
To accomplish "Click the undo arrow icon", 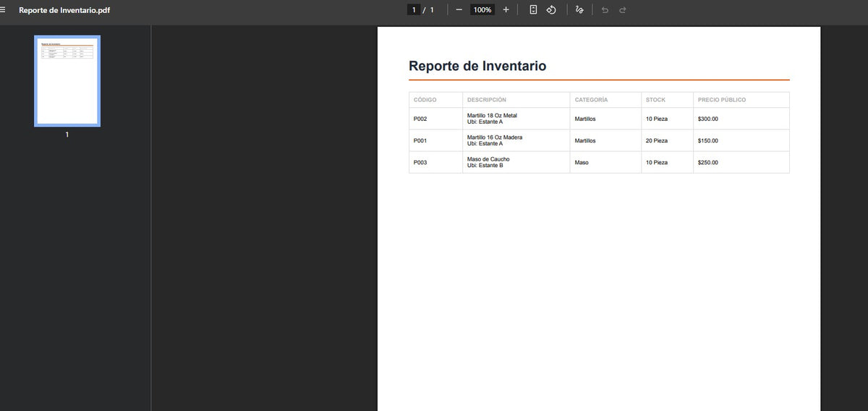I will 605,9.
